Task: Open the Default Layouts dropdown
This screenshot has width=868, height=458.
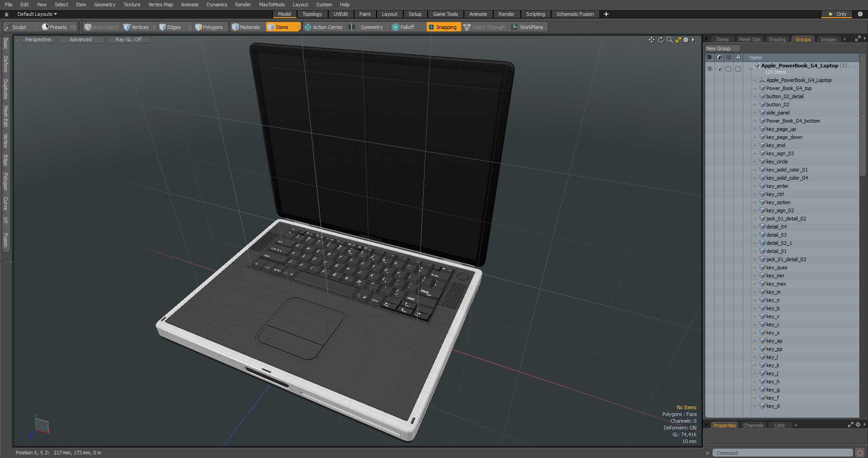Action: click(x=37, y=14)
